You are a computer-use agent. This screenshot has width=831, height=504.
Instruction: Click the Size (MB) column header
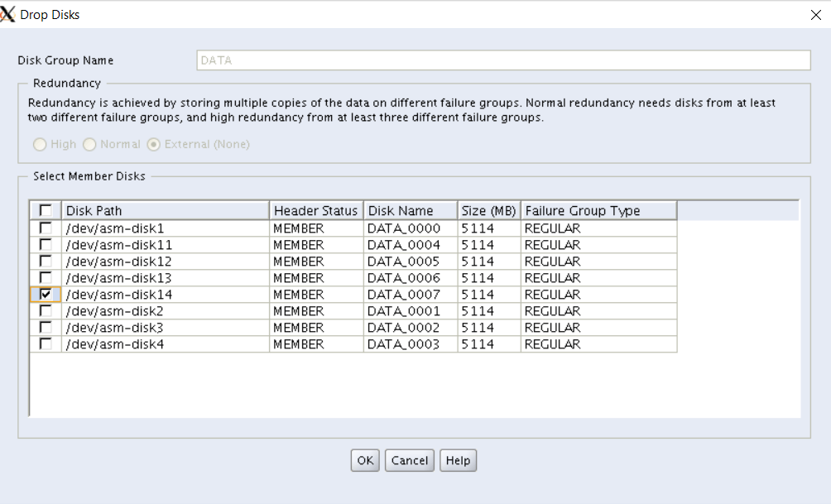[x=488, y=211]
